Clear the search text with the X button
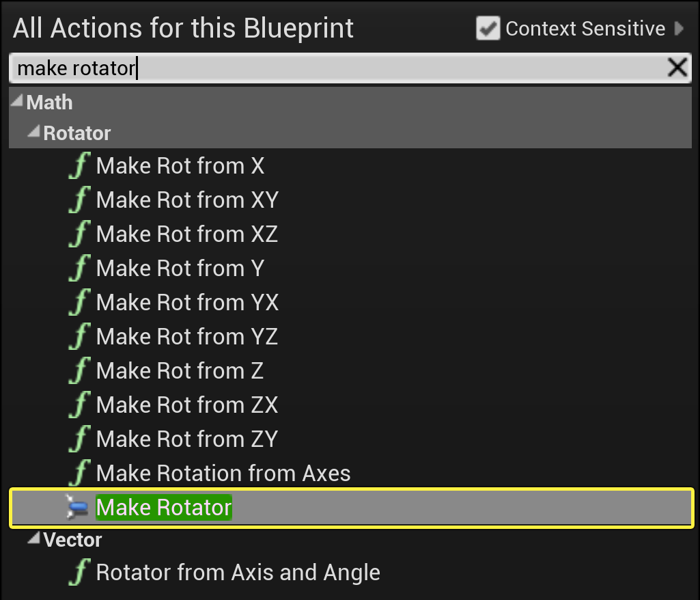Image resolution: width=700 pixels, height=600 pixels. (677, 67)
